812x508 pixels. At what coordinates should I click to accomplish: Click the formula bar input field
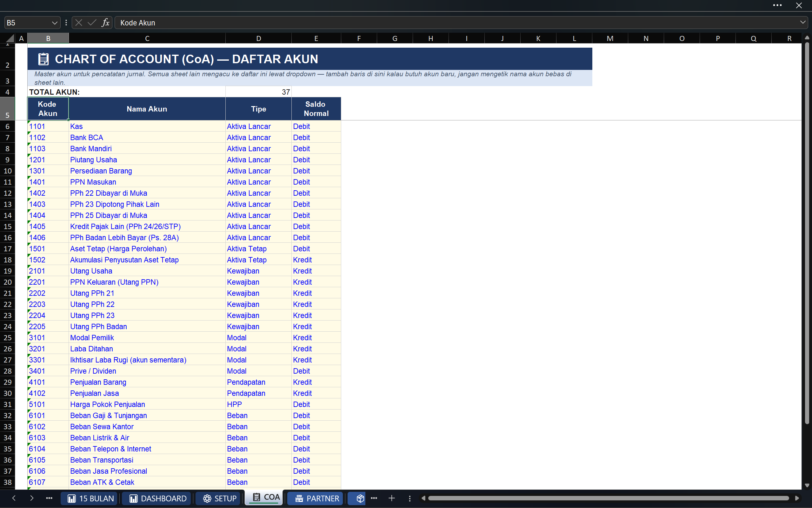click(x=456, y=23)
